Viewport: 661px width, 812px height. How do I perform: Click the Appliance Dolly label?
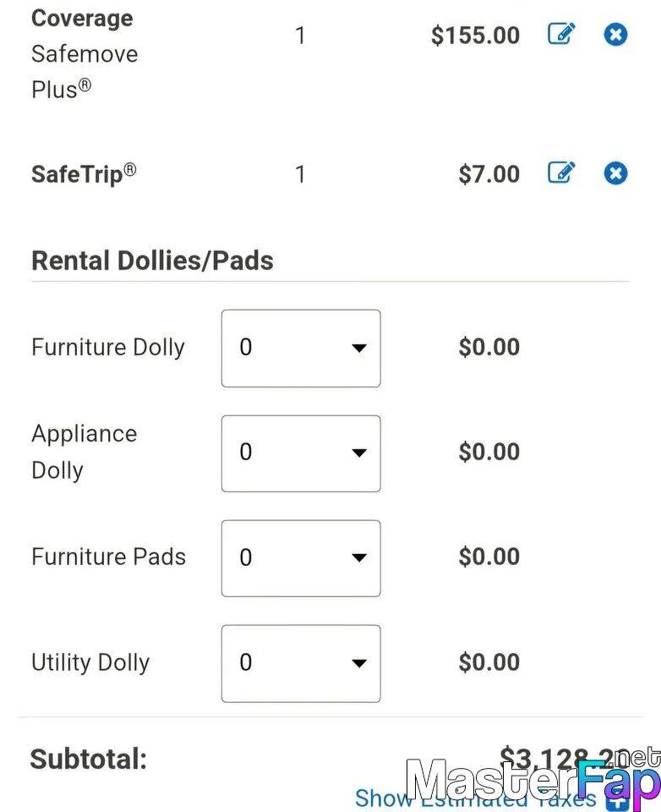click(84, 452)
